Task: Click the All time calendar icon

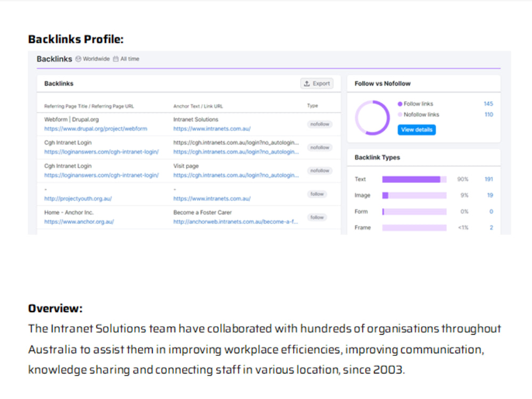Action: point(116,59)
